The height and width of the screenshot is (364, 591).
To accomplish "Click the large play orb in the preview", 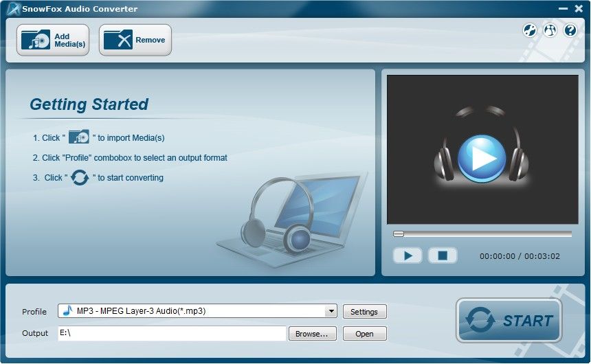I will pyautogui.click(x=482, y=158).
